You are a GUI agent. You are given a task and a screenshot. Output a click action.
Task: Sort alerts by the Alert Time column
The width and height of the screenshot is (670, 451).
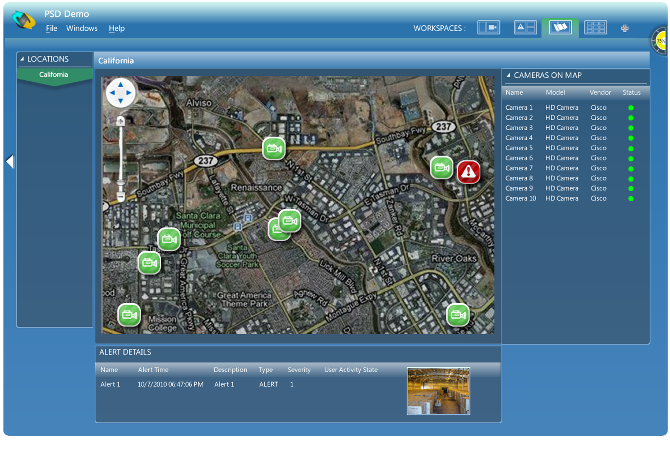pyautogui.click(x=153, y=370)
